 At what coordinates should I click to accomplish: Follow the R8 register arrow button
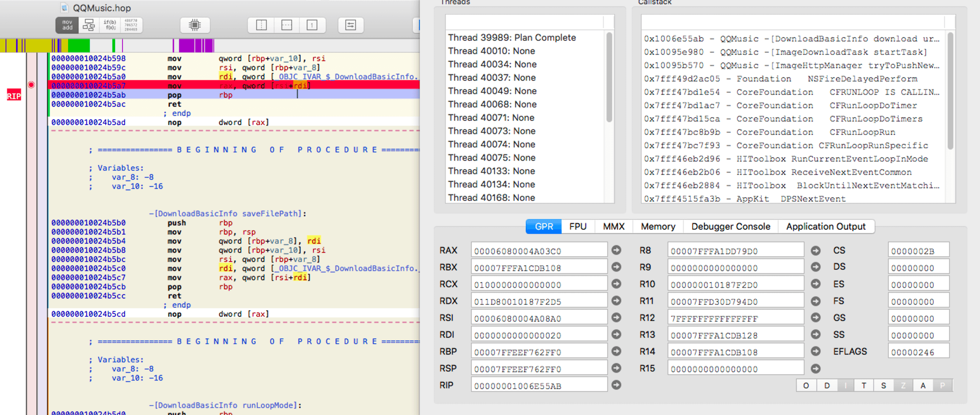point(815,251)
